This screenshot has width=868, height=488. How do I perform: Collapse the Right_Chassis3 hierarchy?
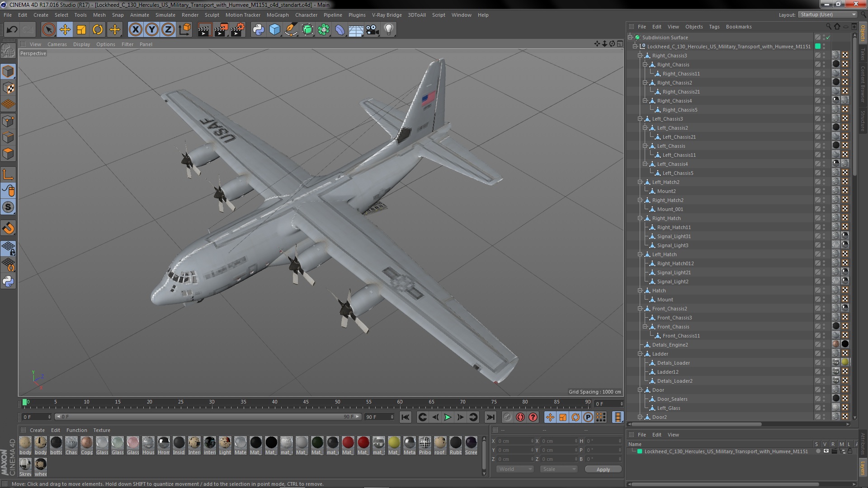click(x=640, y=56)
